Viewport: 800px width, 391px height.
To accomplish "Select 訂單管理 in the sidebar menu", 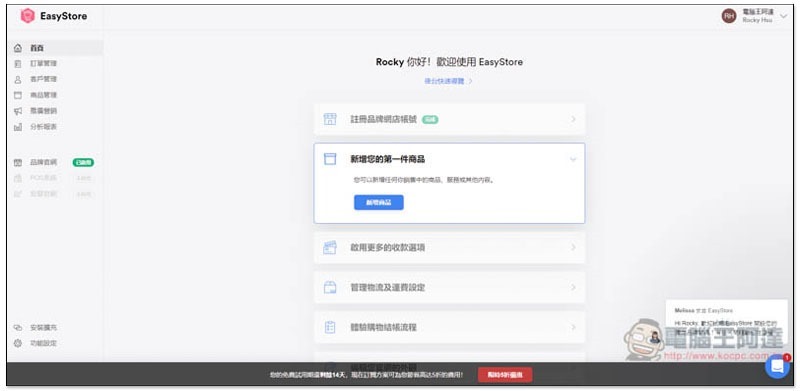I will tap(43, 64).
